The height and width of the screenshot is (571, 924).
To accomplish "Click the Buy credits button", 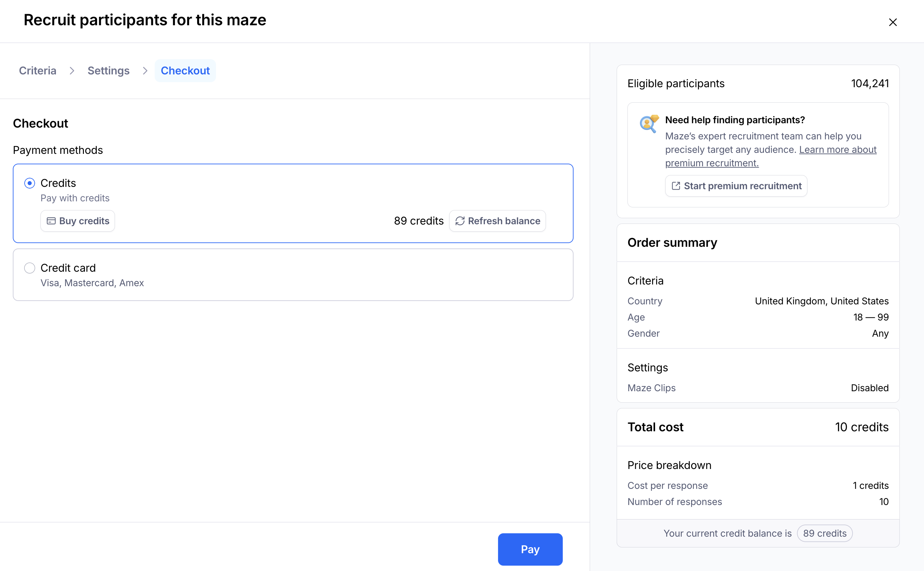I will click(78, 221).
